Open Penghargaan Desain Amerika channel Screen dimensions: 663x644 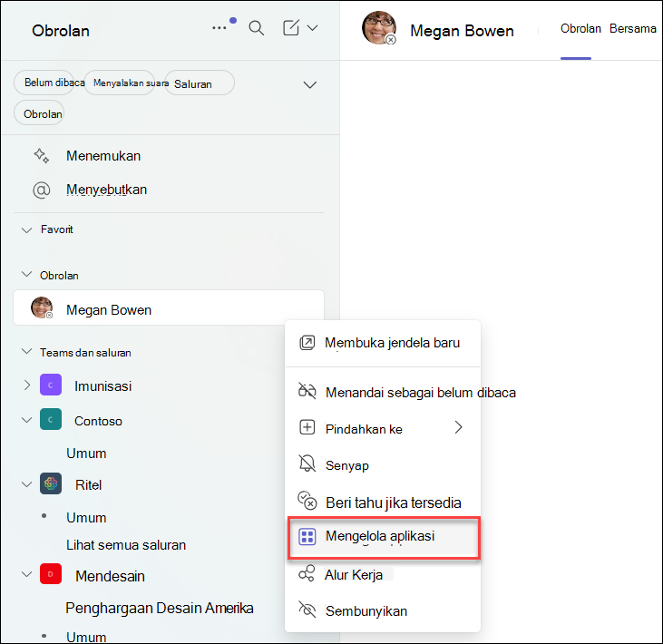coord(160,608)
